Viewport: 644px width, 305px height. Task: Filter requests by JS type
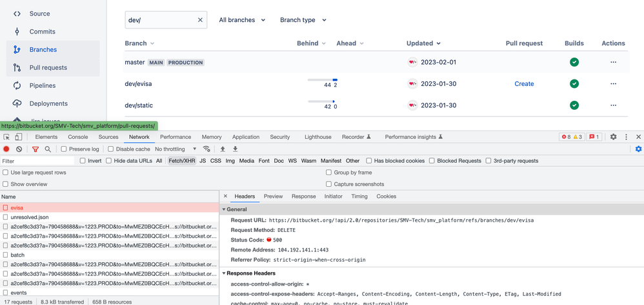(x=203, y=161)
